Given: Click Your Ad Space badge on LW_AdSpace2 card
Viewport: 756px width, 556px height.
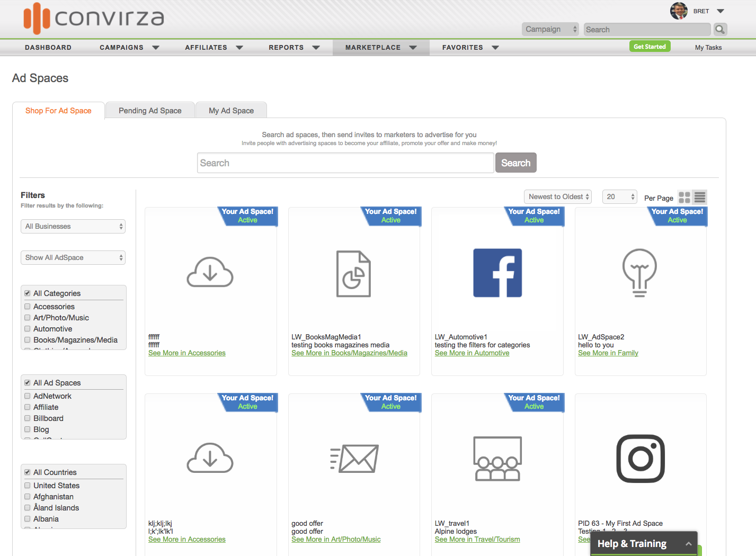Looking at the screenshot, I should pos(677,216).
